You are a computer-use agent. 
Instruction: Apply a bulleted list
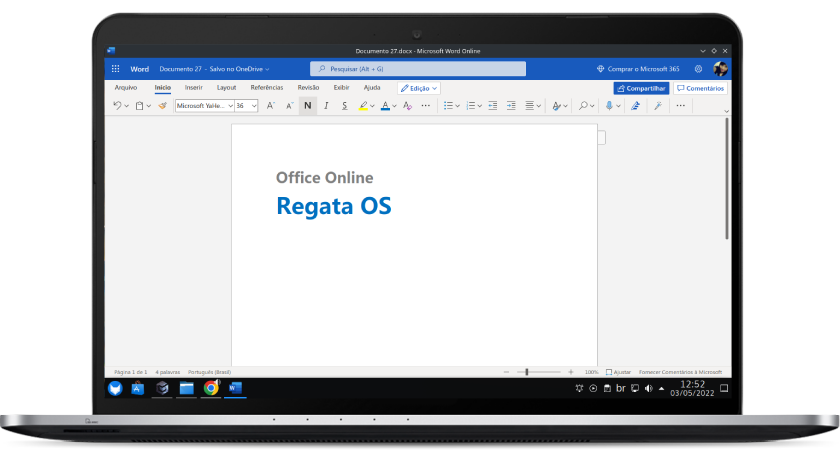click(448, 106)
